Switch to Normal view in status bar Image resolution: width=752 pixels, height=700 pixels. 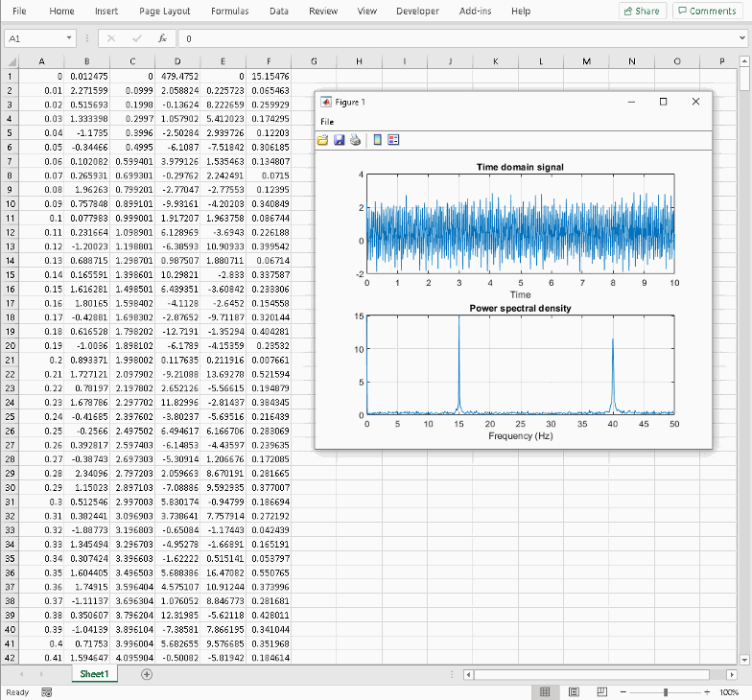(x=544, y=692)
